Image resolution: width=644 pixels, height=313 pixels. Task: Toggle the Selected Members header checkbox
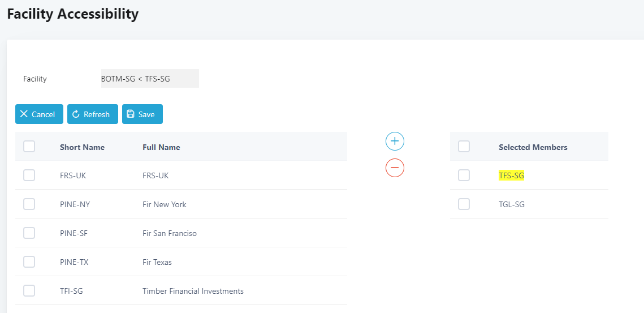(464, 147)
